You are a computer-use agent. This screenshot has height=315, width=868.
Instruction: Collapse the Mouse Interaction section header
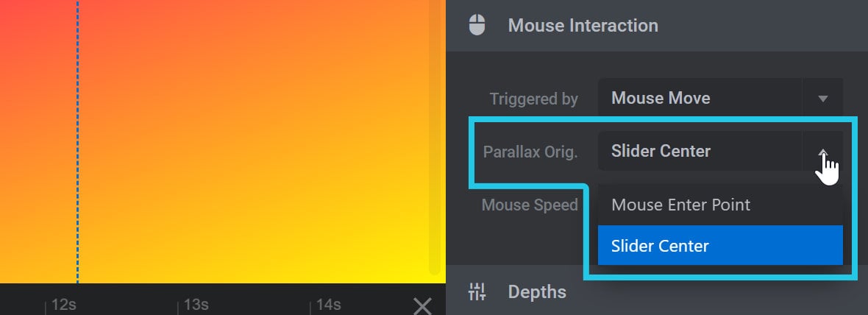pos(657,26)
